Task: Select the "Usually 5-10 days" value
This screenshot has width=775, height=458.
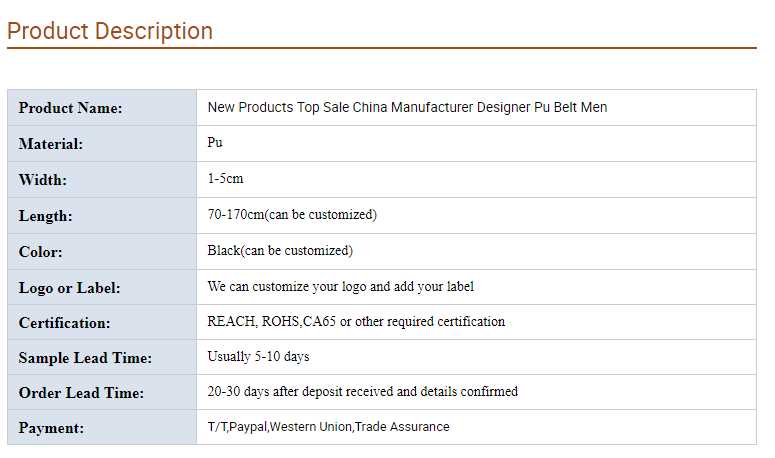Action: click(x=257, y=357)
